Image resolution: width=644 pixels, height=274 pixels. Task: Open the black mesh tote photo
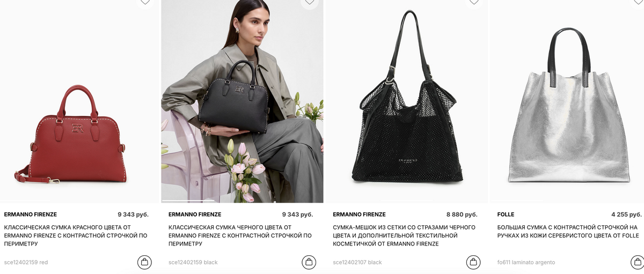[x=406, y=101]
